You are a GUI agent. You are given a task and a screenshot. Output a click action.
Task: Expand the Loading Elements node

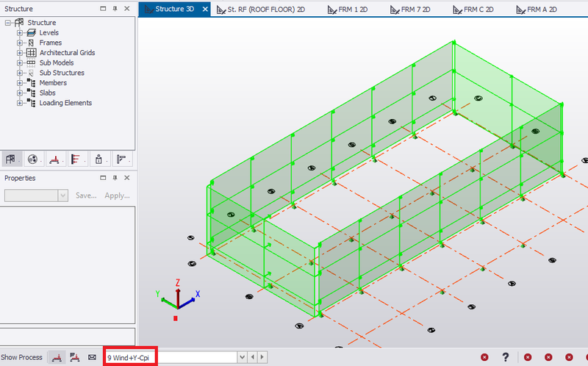[x=20, y=103]
